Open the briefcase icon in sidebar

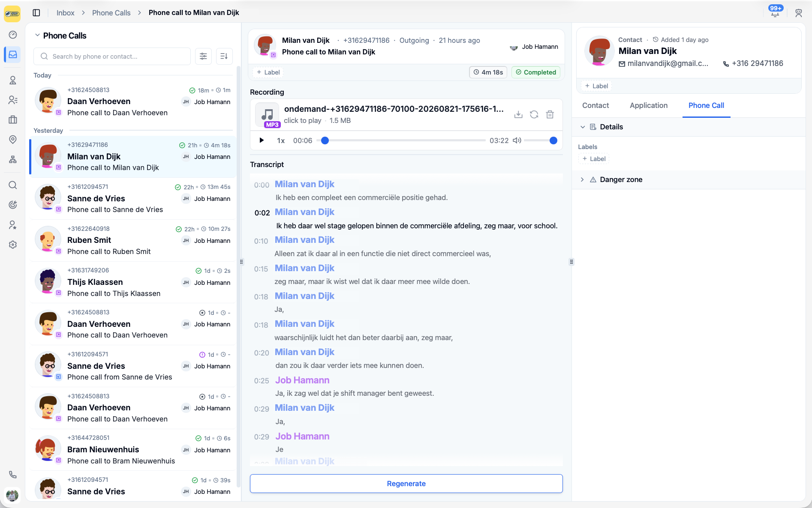click(x=13, y=120)
